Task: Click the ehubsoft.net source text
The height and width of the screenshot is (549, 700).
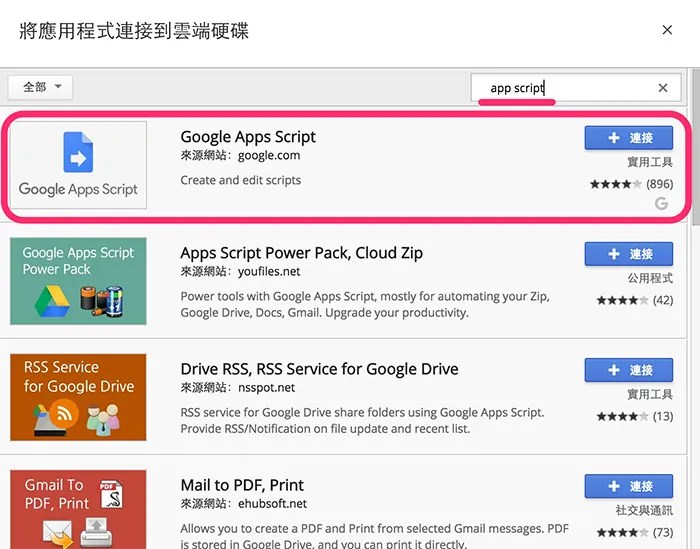Action: coord(272,503)
